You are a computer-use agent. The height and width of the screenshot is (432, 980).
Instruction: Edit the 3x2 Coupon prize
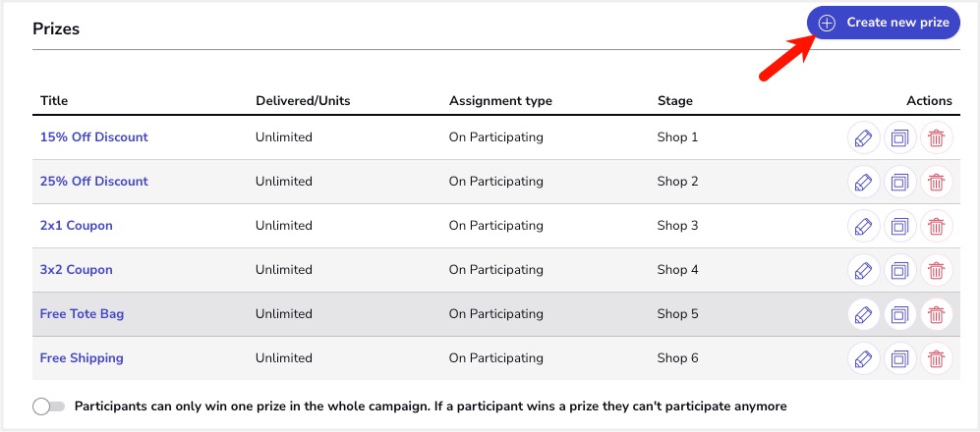[863, 271]
